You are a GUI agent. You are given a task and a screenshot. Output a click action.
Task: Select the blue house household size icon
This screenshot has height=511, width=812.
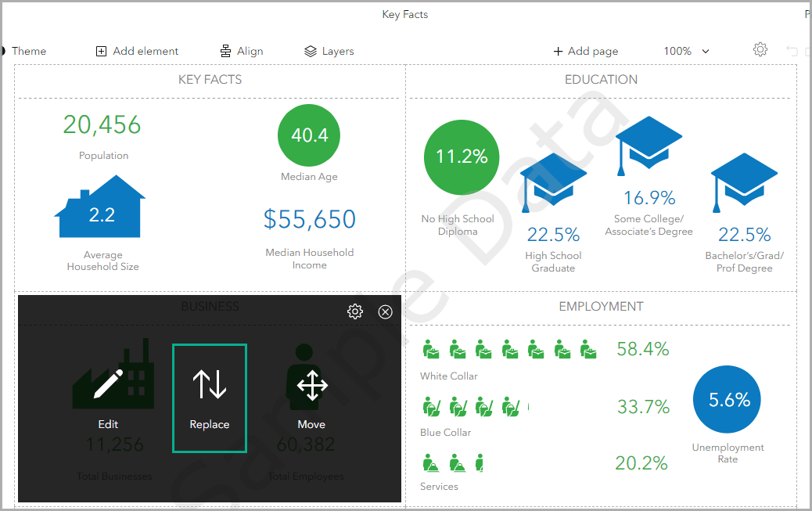point(100,207)
